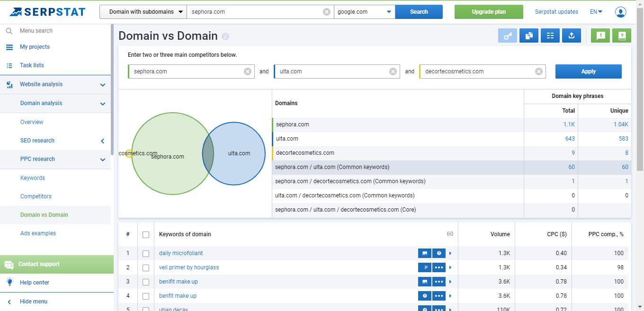Click the key icon button in the toolbar
This screenshot has width=644, height=311.
(508, 36)
